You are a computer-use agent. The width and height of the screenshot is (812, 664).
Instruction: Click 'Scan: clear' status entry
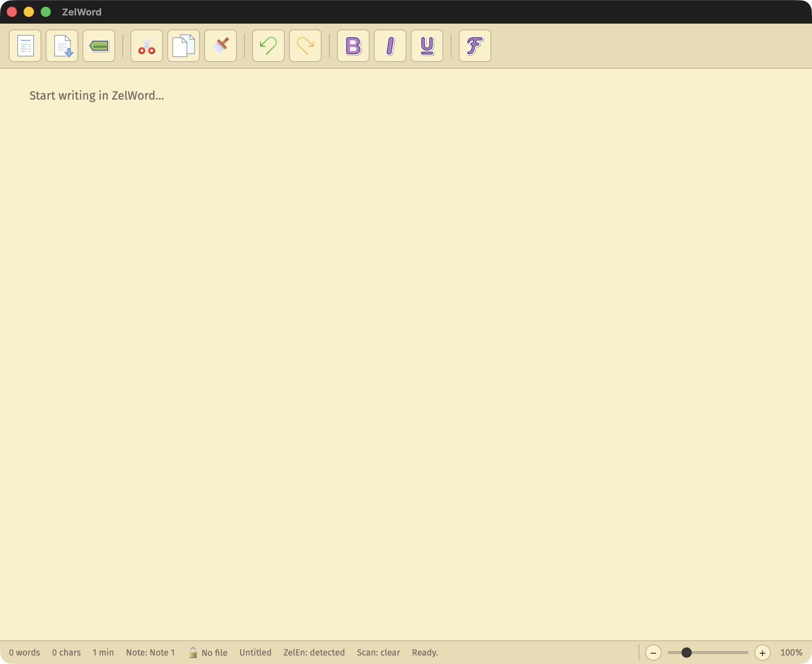coord(378,653)
